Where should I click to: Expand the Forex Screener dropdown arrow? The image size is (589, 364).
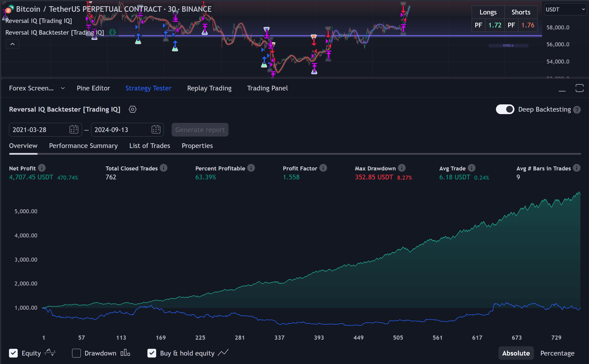pos(63,88)
